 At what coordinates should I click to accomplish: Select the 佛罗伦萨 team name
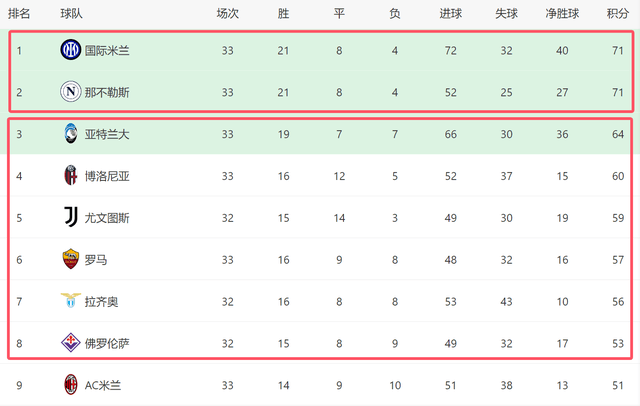point(107,343)
